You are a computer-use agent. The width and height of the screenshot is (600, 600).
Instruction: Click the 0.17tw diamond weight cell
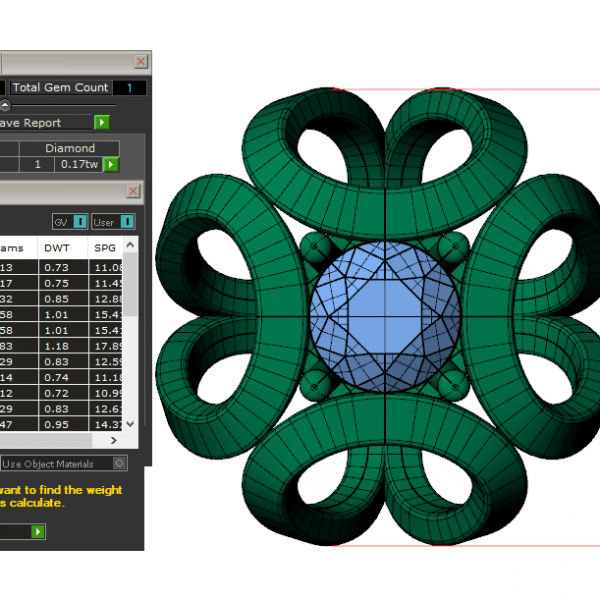coord(77,164)
